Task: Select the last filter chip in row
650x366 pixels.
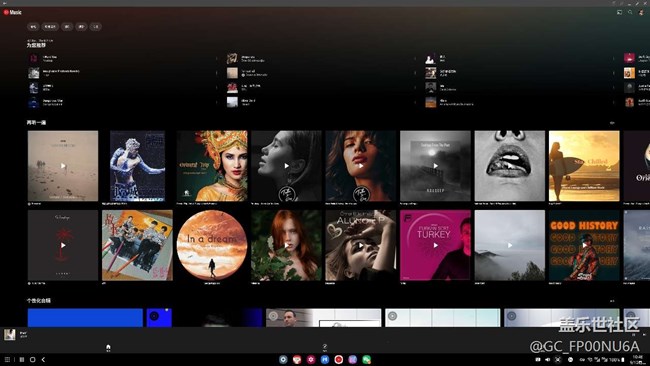Action: 96,27
